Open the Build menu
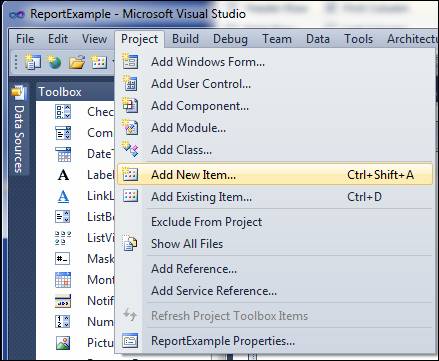439x361 pixels. click(x=185, y=39)
